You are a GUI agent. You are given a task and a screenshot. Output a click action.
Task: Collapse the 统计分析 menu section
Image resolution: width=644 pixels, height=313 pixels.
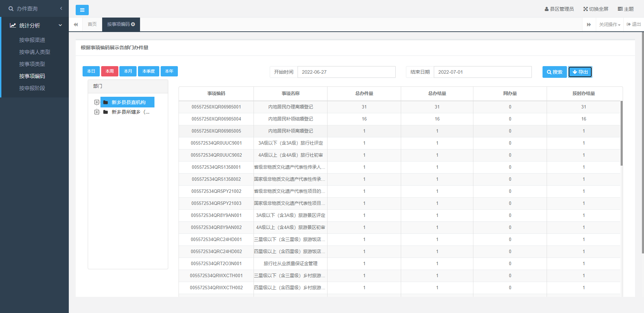[60, 25]
